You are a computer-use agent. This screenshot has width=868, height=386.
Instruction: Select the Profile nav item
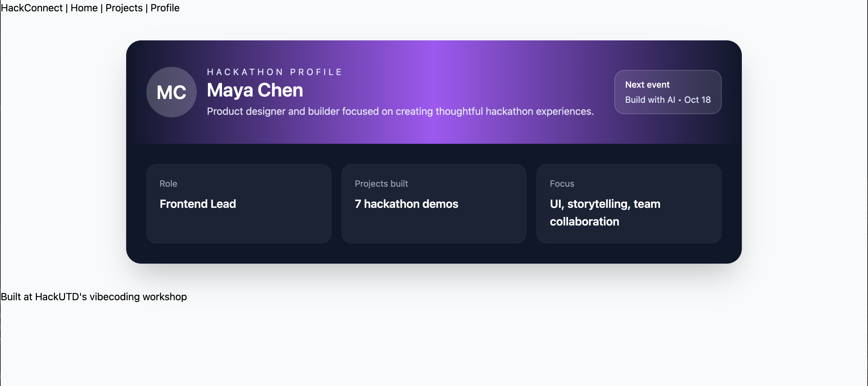165,8
